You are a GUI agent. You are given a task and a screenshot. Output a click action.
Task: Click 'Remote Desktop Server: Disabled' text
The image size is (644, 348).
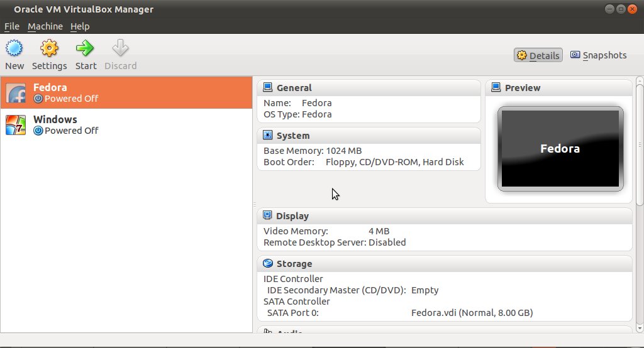[335, 242]
